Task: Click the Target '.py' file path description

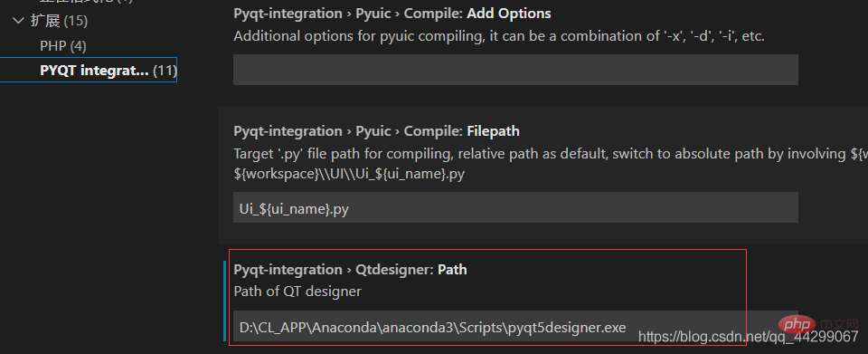Action: tap(551, 155)
